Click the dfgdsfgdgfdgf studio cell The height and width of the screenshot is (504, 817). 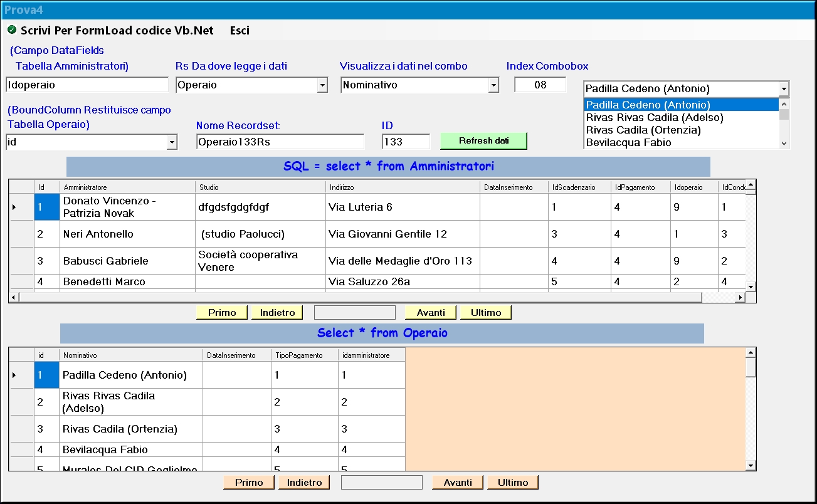[260, 207]
